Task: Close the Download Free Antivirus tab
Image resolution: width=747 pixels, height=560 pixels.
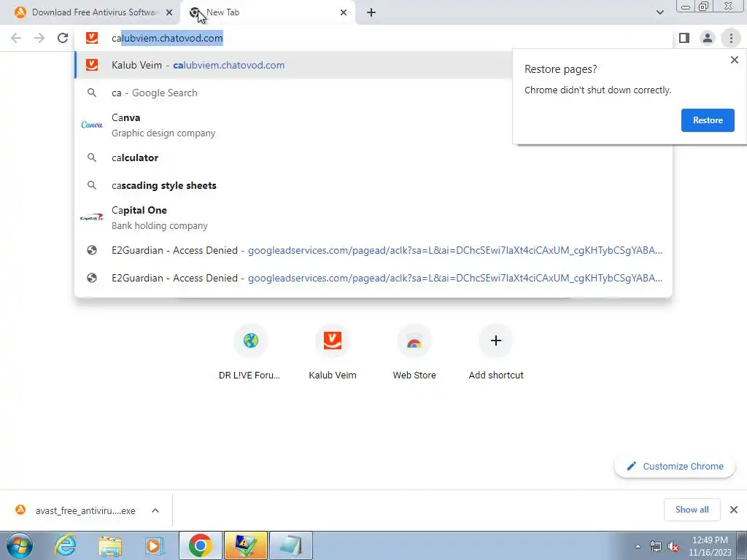Action: (x=169, y=13)
